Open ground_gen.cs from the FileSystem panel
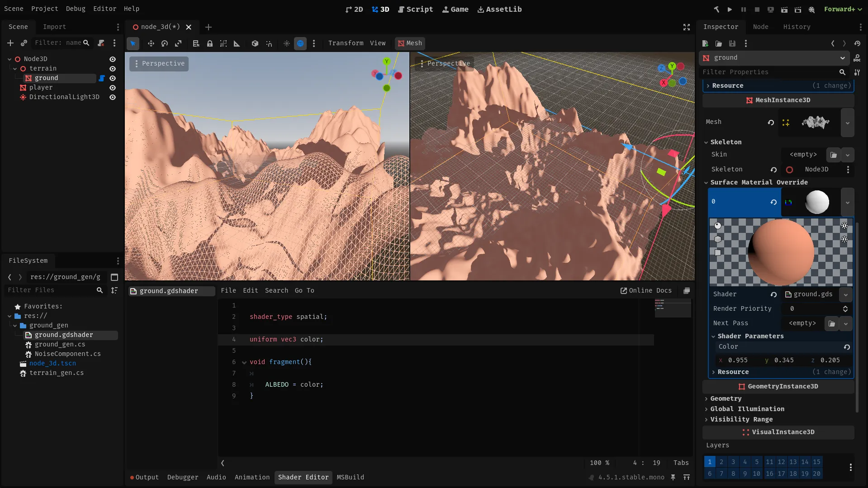This screenshot has width=868, height=488. [60, 344]
